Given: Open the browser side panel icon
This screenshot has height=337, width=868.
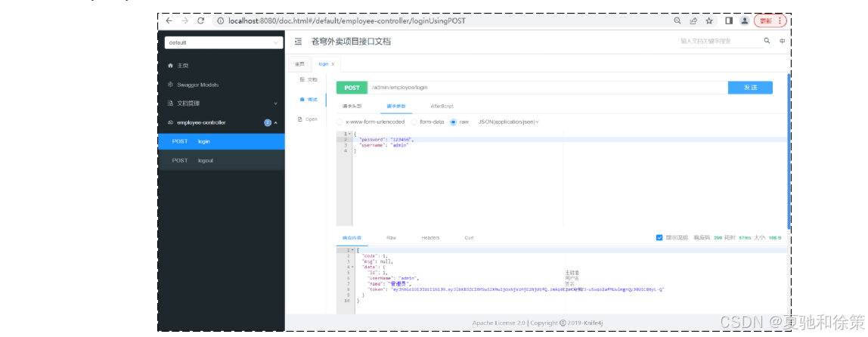Looking at the screenshot, I should [x=729, y=20].
